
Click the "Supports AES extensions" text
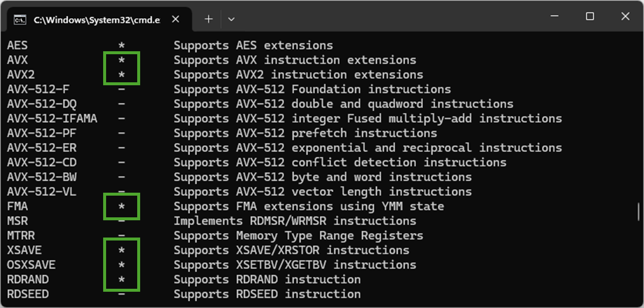tap(253, 46)
